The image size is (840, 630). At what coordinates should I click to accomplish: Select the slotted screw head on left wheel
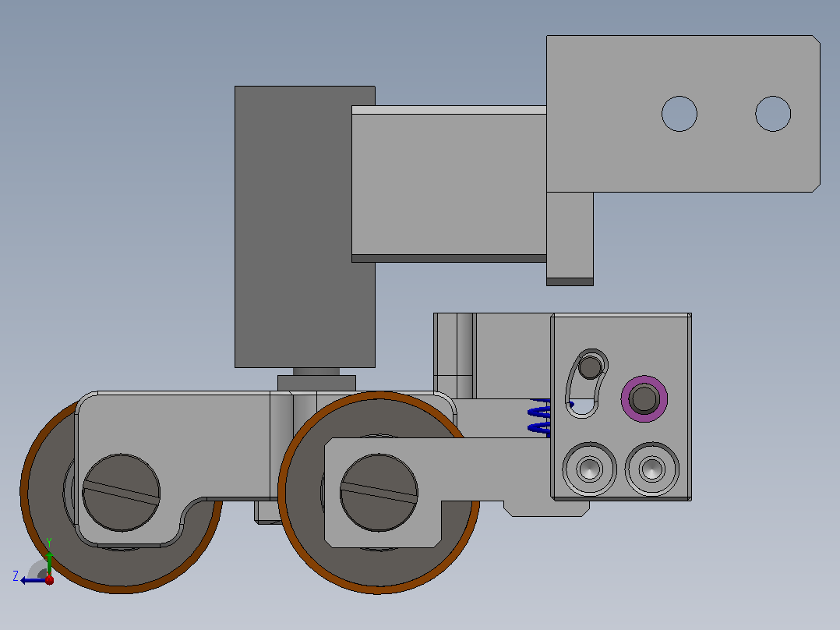click(x=121, y=493)
